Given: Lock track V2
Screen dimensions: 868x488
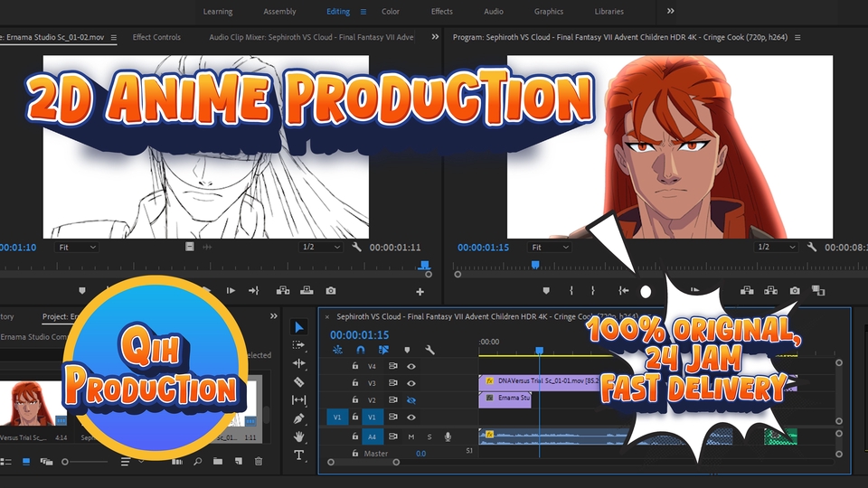Looking at the screenshot, I should pos(354,399).
